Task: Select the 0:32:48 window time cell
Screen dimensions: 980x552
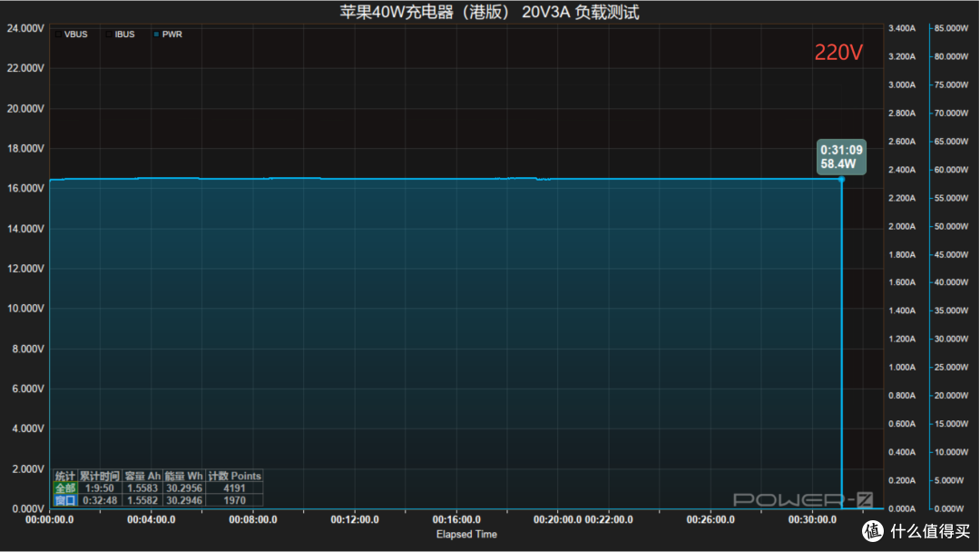Action: tap(100, 500)
